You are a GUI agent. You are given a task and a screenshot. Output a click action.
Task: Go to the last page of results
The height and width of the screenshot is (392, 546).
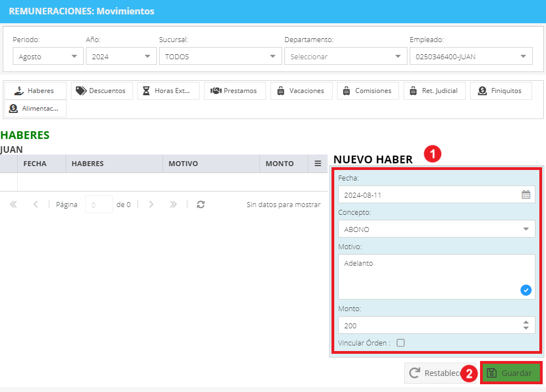point(173,204)
